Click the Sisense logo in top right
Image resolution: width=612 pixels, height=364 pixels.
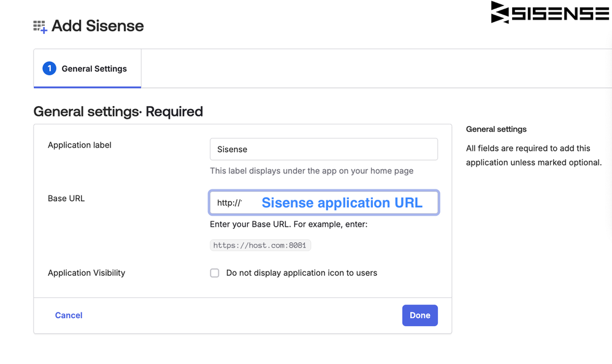549,13
